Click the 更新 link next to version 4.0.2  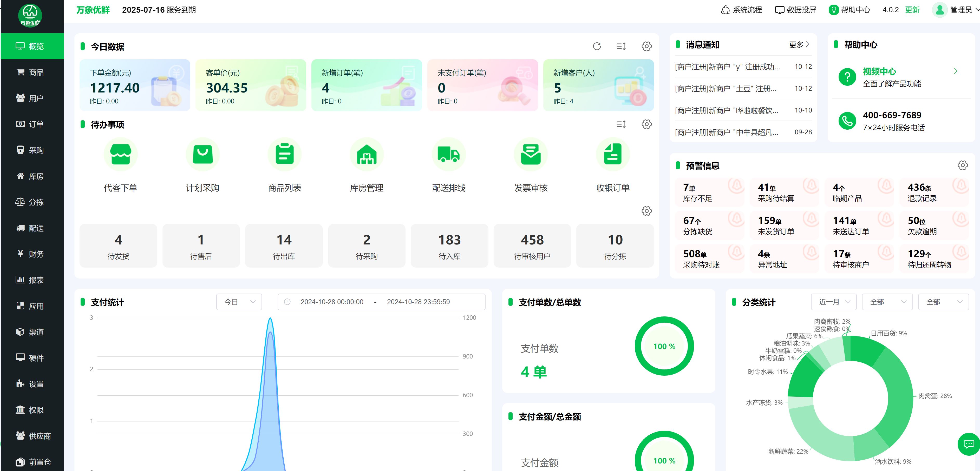(912, 10)
